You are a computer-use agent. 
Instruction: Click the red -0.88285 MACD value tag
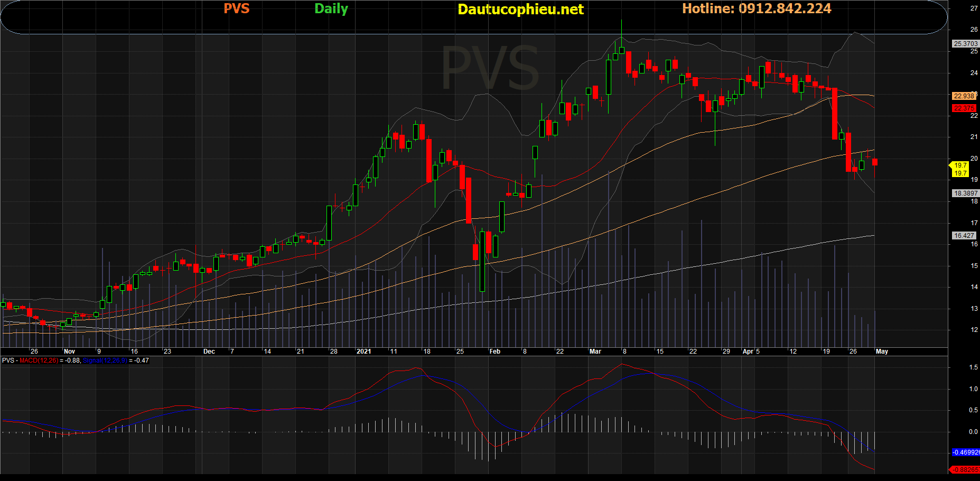point(965,469)
